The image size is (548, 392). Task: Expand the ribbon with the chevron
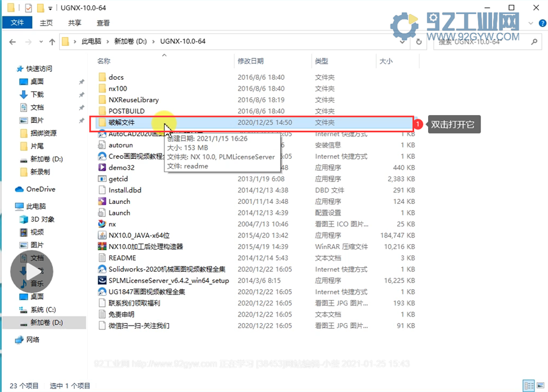pyautogui.click(x=531, y=23)
